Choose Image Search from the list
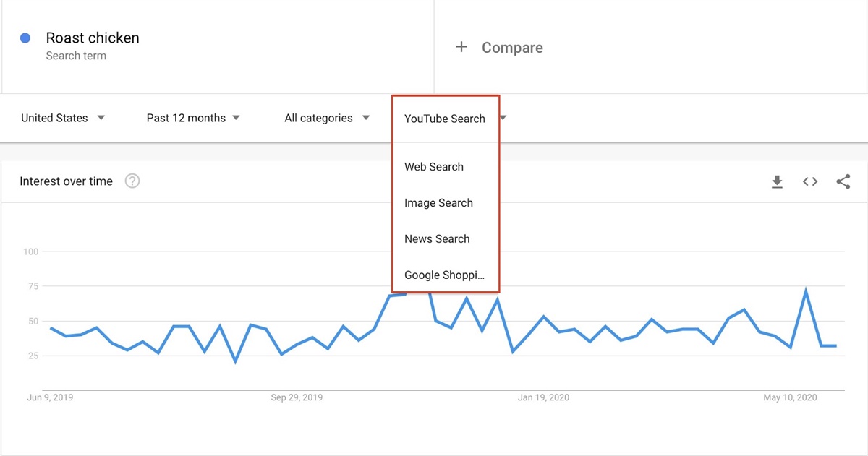 [438, 203]
